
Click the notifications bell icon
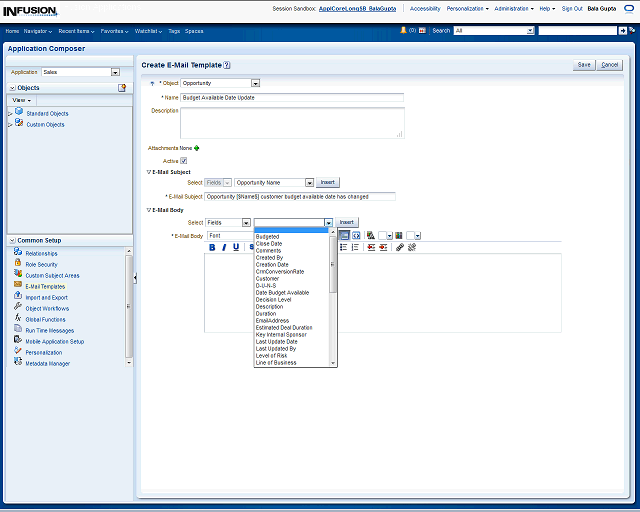403,31
